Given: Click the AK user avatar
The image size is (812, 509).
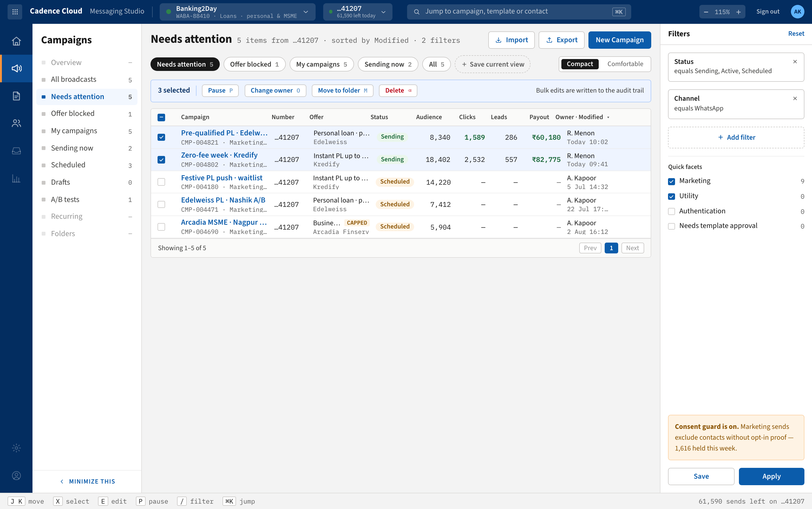Looking at the screenshot, I should pos(797,12).
